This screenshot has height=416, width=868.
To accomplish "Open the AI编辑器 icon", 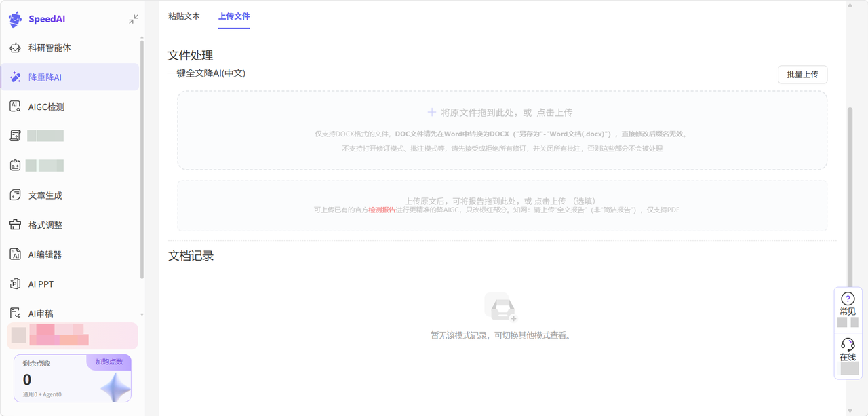I will tap(15, 254).
